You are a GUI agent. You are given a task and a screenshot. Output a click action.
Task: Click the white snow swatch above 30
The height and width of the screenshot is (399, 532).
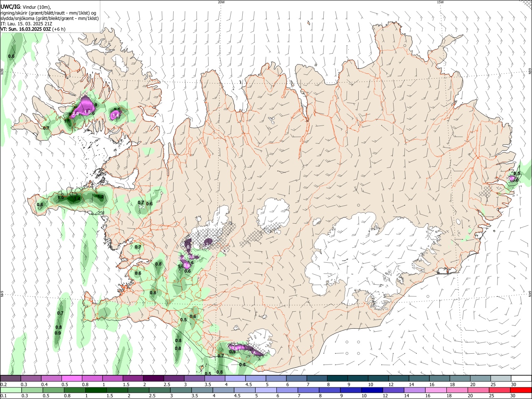pos(521,379)
